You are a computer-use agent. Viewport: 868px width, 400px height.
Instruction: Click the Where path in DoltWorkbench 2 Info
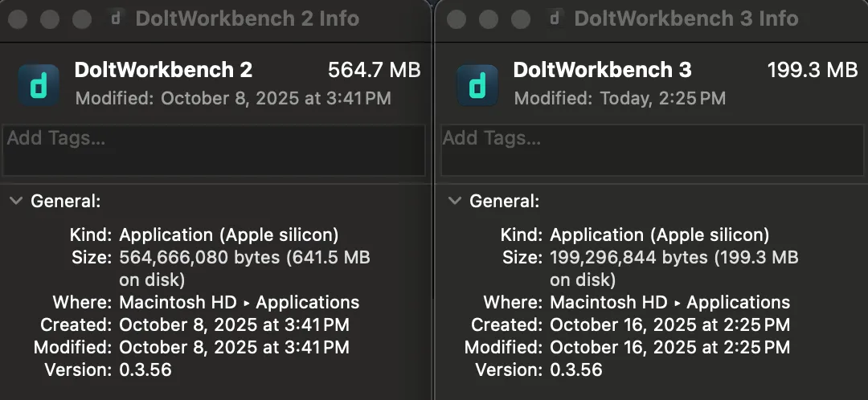point(239,303)
